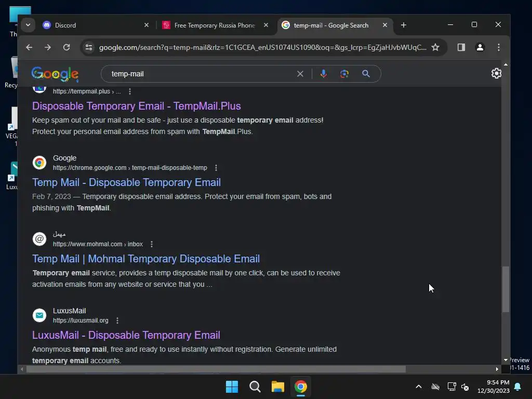Open more options for mohmal.com result
The width and height of the screenshot is (532, 399).
point(152,244)
